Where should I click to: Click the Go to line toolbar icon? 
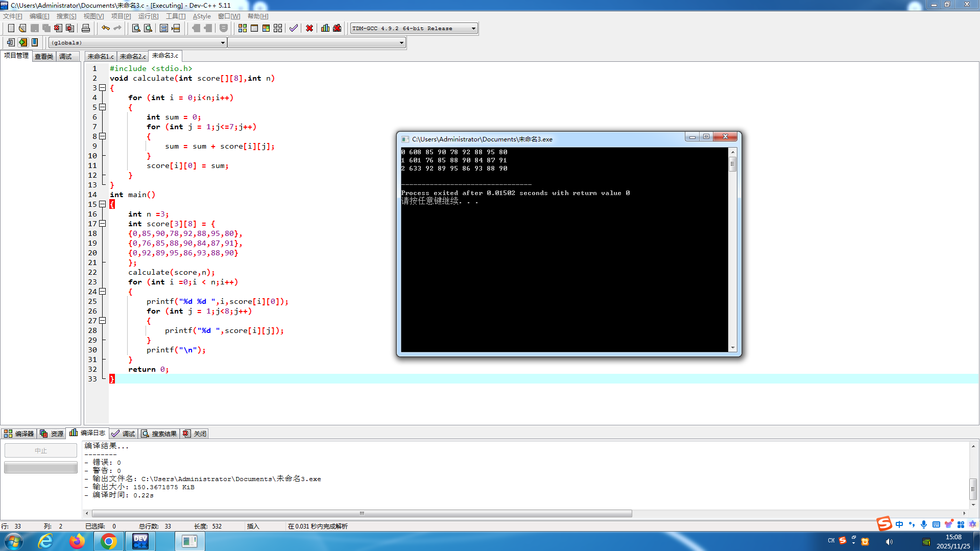(x=176, y=28)
